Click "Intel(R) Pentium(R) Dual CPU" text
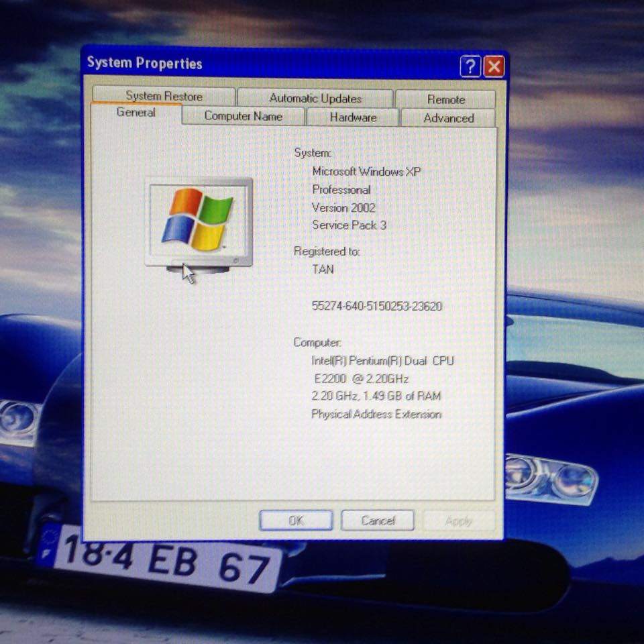The width and height of the screenshot is (644, 644). (382, 361)
